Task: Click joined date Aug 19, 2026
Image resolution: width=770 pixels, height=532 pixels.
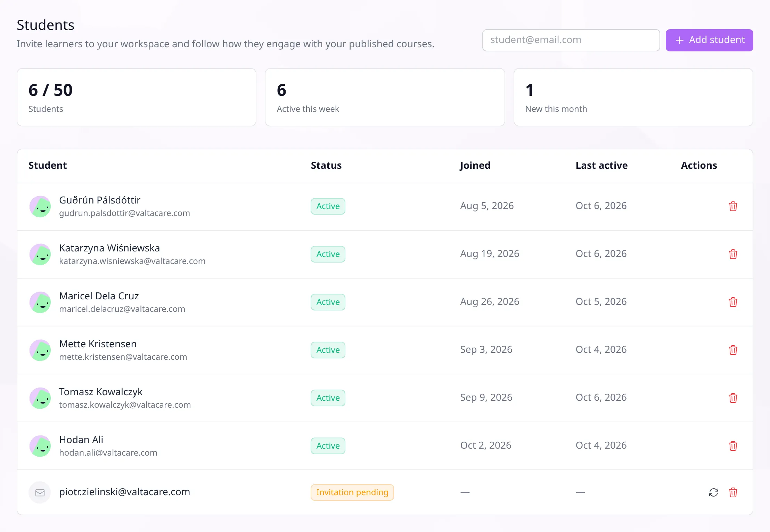Action: 490,254
